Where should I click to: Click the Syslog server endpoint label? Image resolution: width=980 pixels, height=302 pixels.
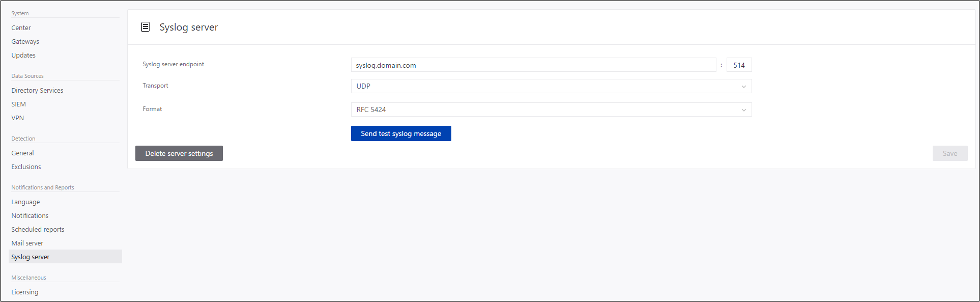[173, 64]
